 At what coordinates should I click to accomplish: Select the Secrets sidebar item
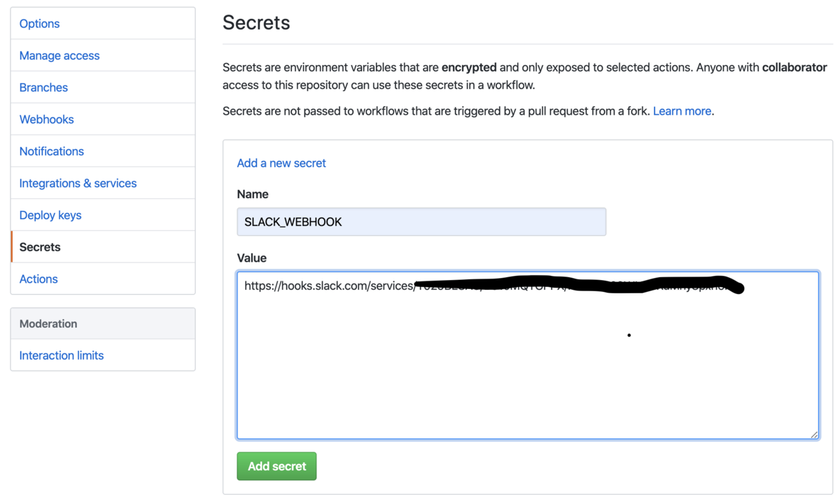point(40,247)
